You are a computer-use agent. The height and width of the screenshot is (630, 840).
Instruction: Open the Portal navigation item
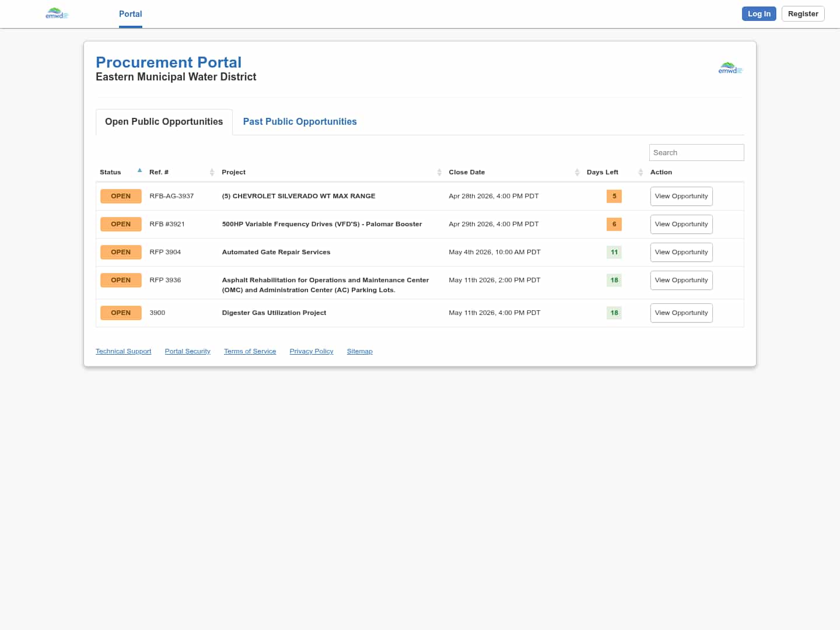tap(130, 14)
